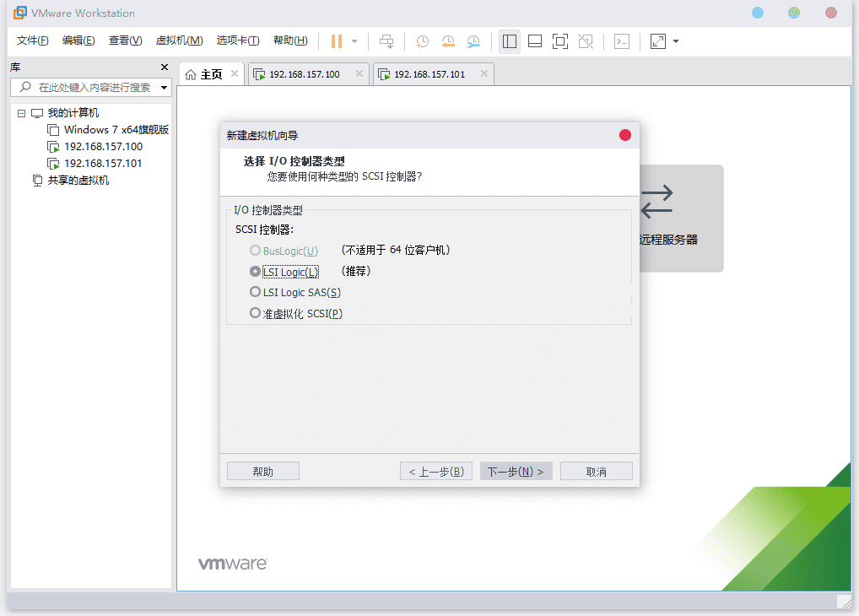Close the 主页 tab
This screenshot has width=859, height=616.
(235, 73)
